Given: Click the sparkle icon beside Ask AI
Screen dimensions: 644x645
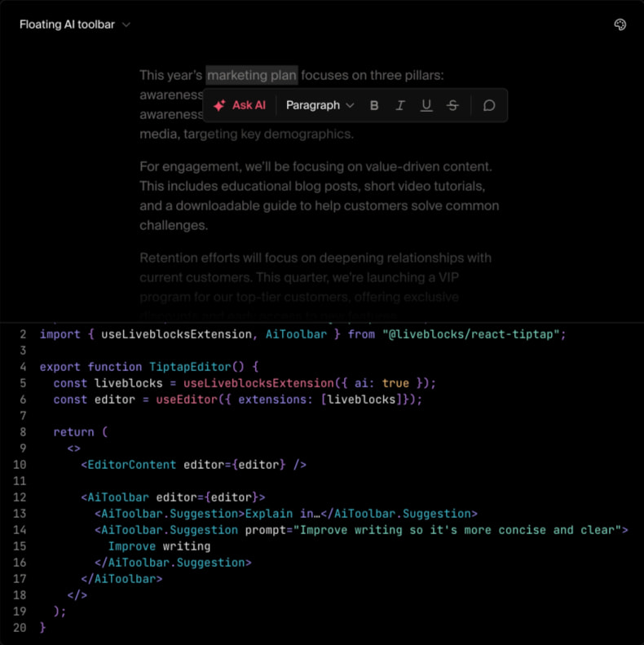Looking at the screenshot, I should coord(219,105).
